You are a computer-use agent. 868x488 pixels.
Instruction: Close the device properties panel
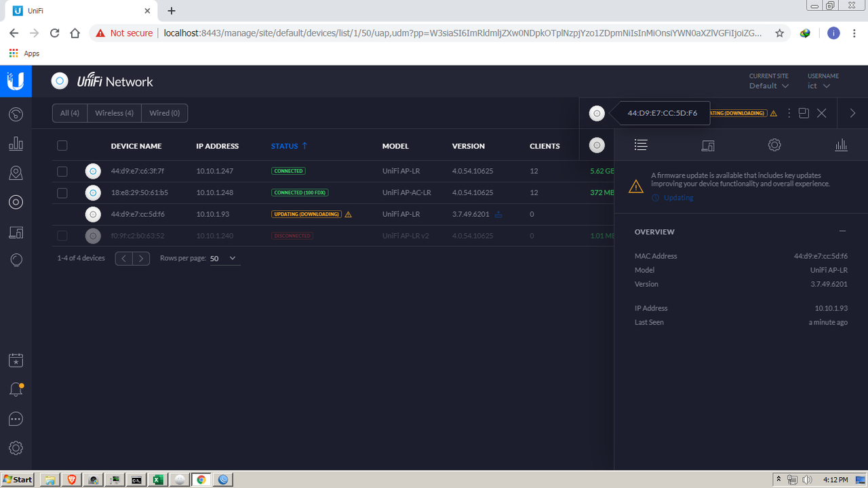coord(821,113)
